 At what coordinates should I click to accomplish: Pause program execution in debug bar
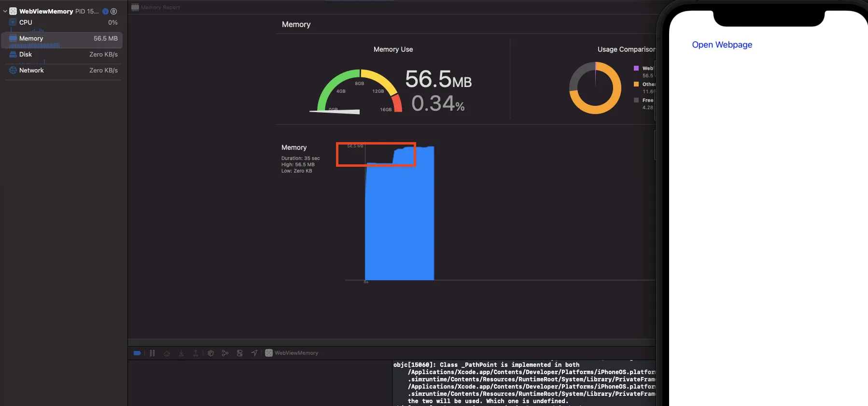(152, 353)
